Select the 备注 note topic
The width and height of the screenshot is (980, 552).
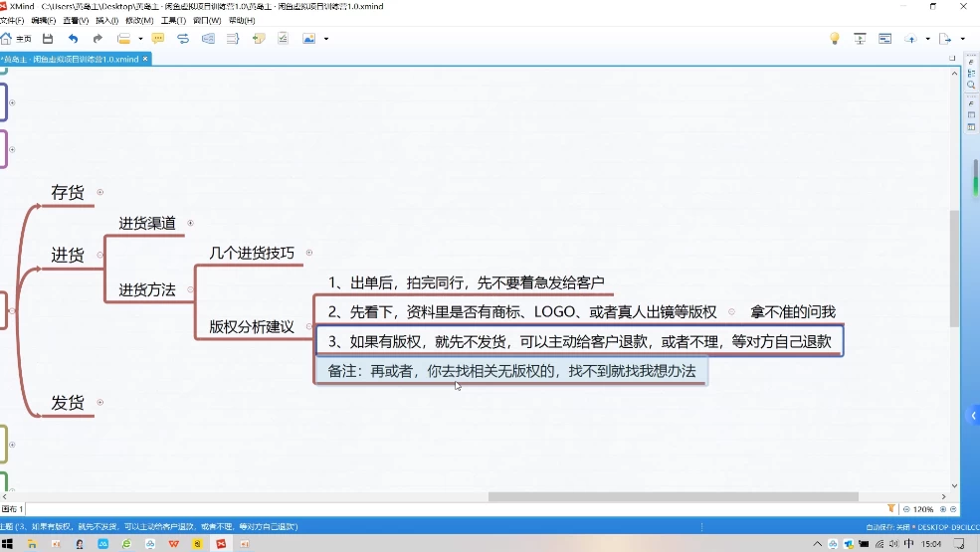(511, 371)
